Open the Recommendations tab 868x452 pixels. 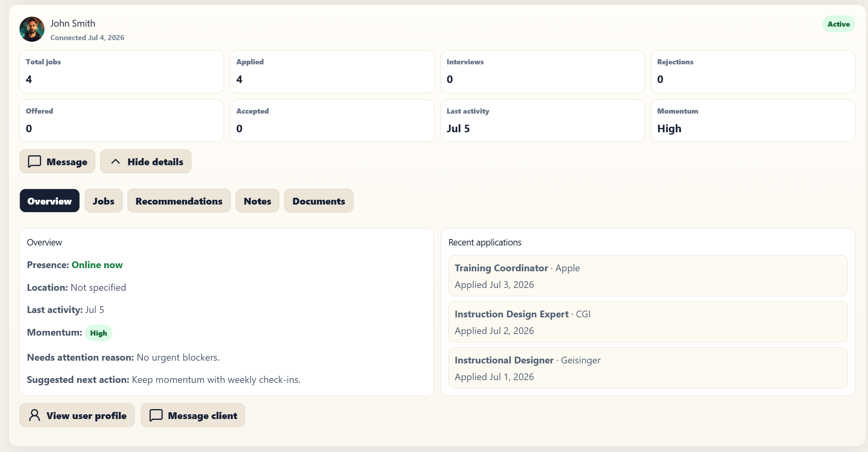click(179, 201)
